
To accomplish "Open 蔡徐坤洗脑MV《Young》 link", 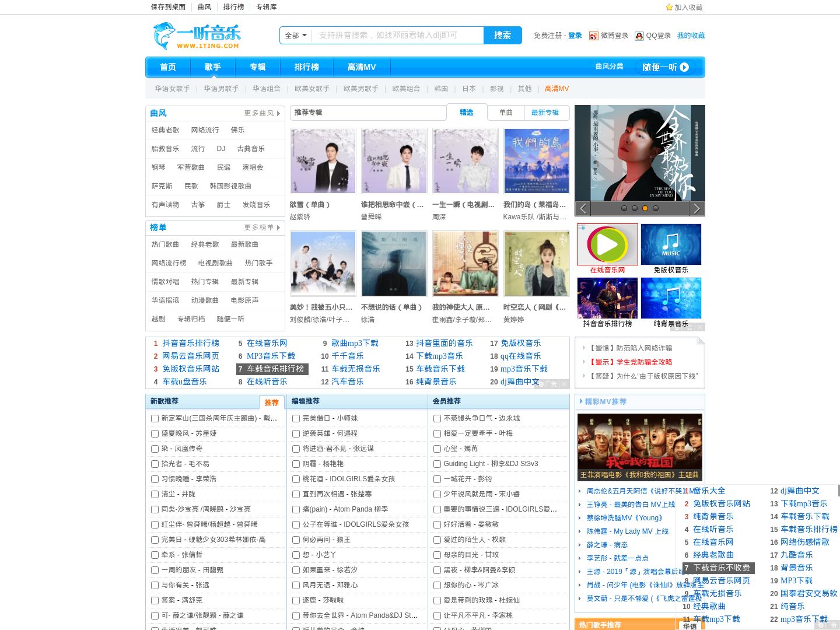I will [625, 518].
